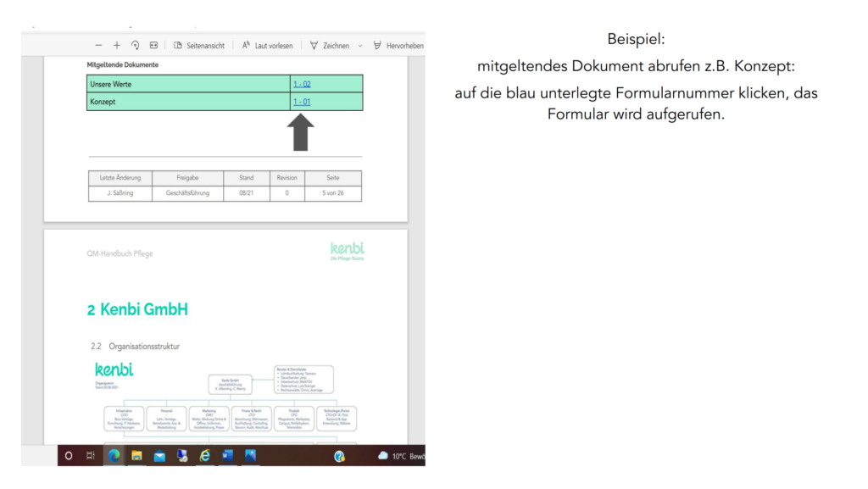Click the 'Letzte Änderung' column header

click(x=120, y=178)
